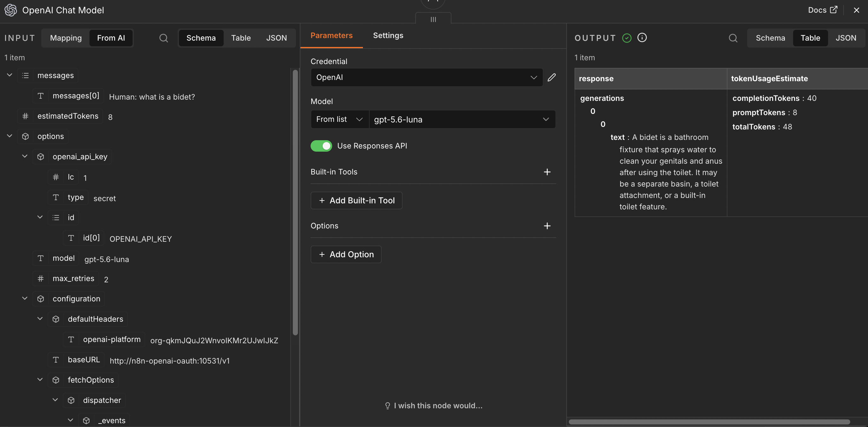The image size is (868, 427).
Task: Collapse the _events node
Action: pyautogui.click(x=70, y=420)
